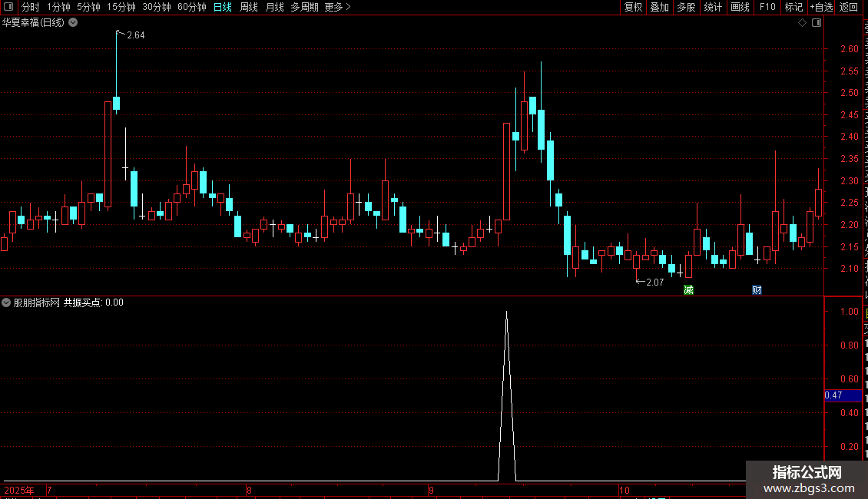Viewport: 868px width, 499px height.
Task: Activate the 画线 drawing tool
Action: (x=740, y=7)
